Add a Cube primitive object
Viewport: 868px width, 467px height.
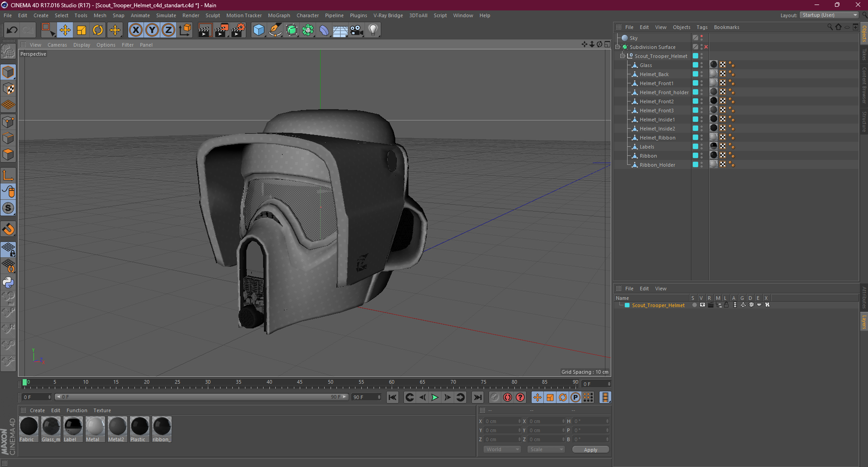[259, 30]
